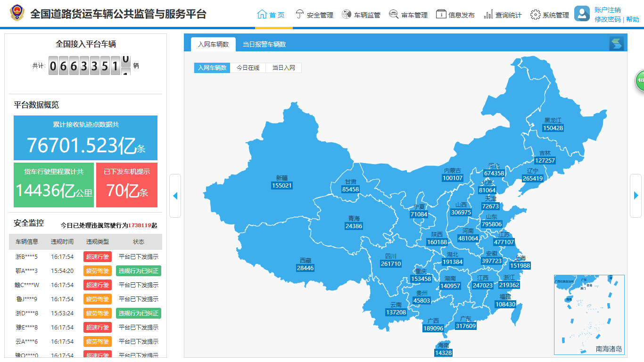The width and height of the screenshot is (644, 362).
Task: Open the 入网车辆数 main tab
Action: tap(213, 44)
